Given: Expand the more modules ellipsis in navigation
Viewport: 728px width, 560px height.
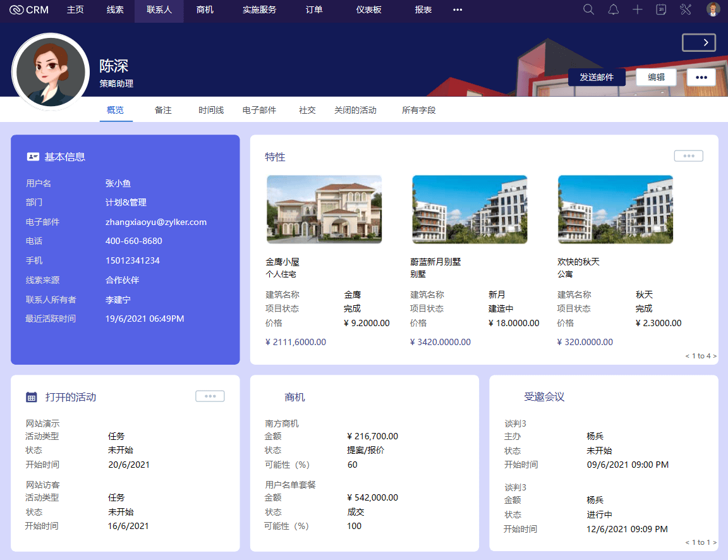Looking at the screenshot, I should (458, 10).
